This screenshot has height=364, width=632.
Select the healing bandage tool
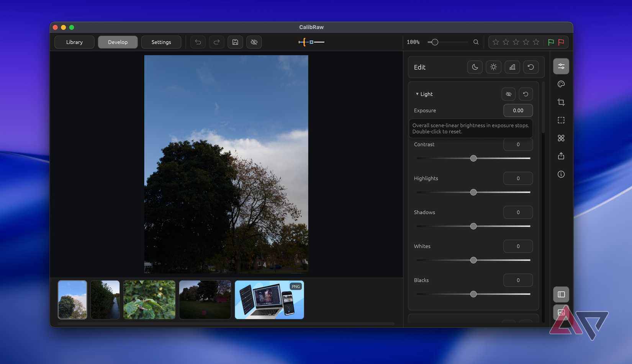[561, 138]
